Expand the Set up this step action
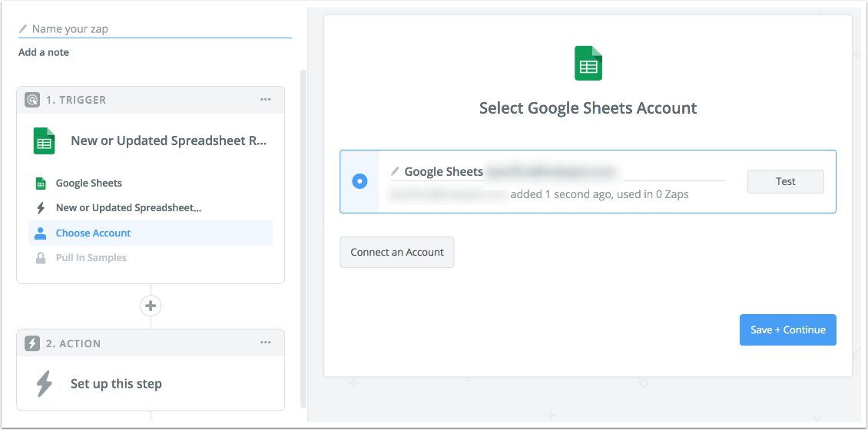 click(x=116, y=384)
